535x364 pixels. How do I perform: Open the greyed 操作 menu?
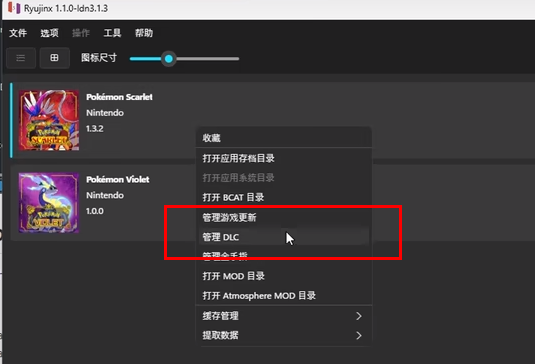pyautogui.click(x=81, y=33)
